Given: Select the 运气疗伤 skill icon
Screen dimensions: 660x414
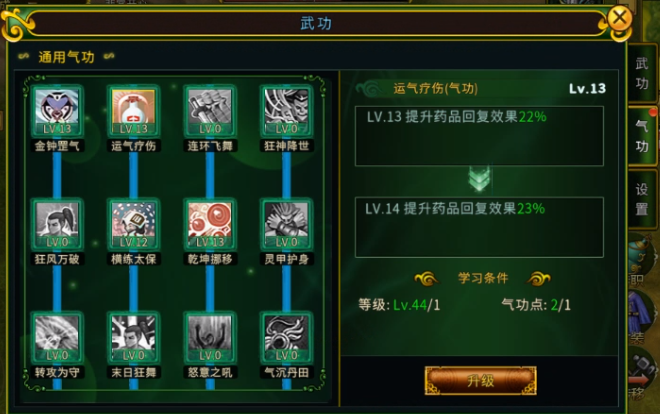Looking at the screenshot, I should [133, 112].
